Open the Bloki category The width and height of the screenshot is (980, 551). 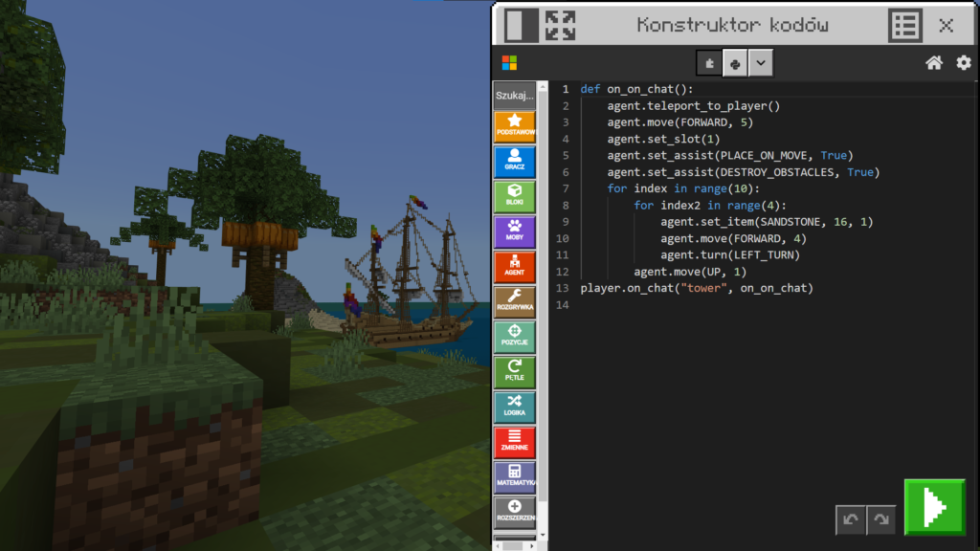514,196
